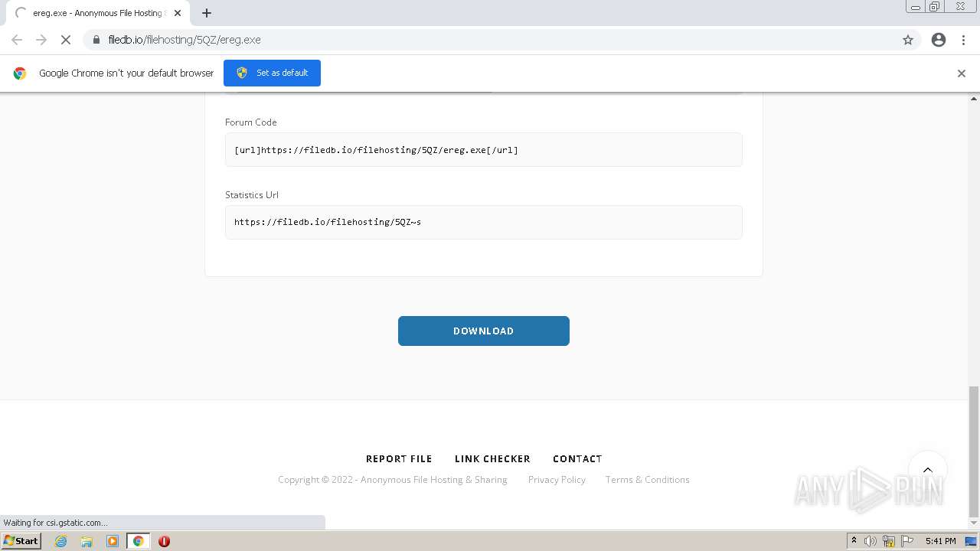Click the Chrome logo in notification bar
The image size is (980, 551).
[20, 73]
